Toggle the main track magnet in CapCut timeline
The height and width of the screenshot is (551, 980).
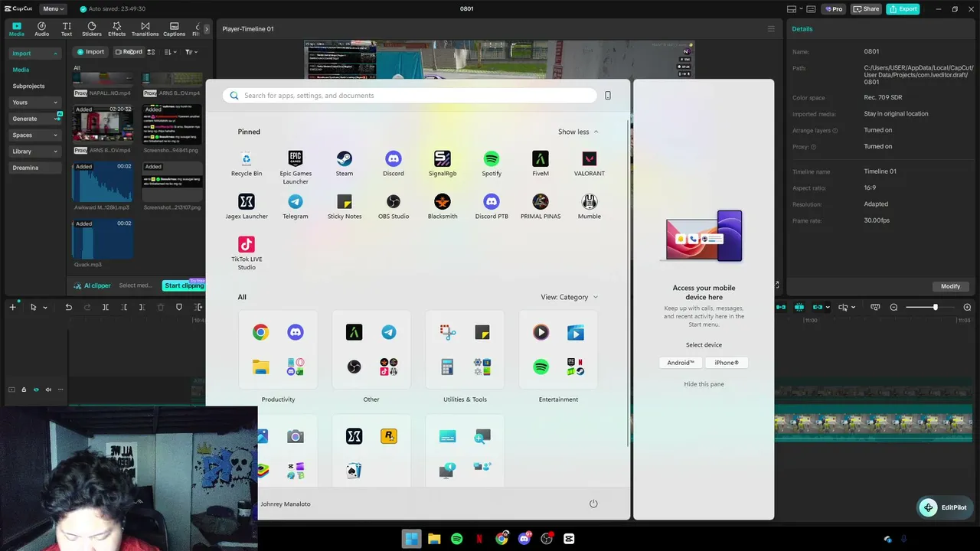(780, 307)
